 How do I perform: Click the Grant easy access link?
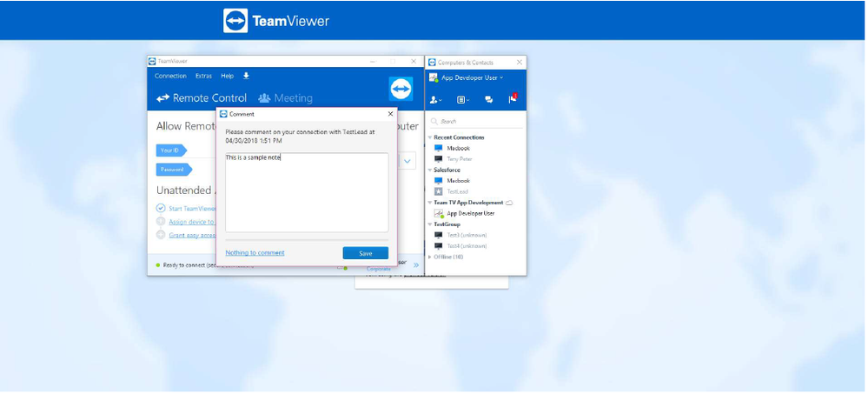[192, 235]
